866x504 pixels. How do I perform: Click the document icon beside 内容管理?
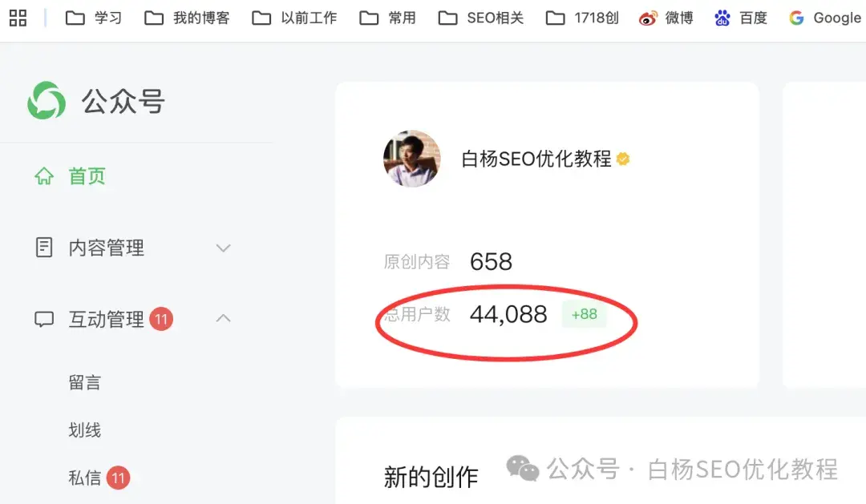(44, 248)
